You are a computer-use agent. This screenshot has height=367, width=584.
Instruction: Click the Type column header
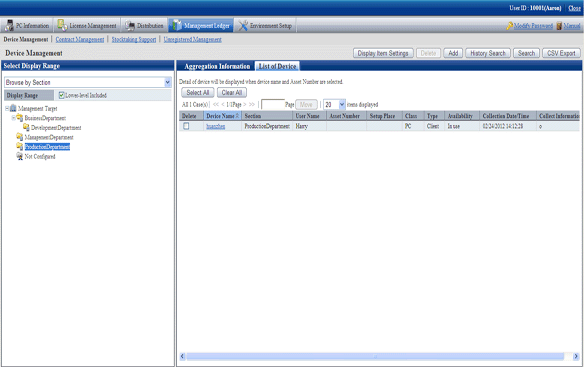click(434, 116)
